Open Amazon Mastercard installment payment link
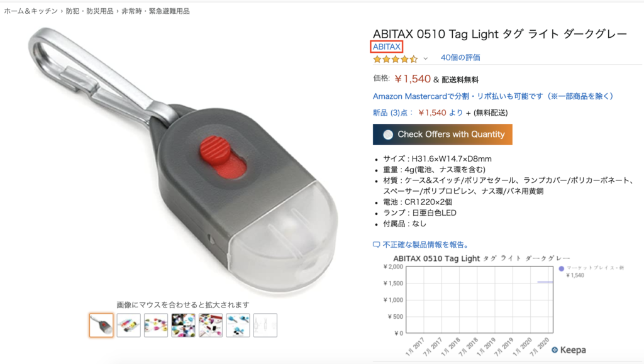The image size is (644, 364). [493, 96]
